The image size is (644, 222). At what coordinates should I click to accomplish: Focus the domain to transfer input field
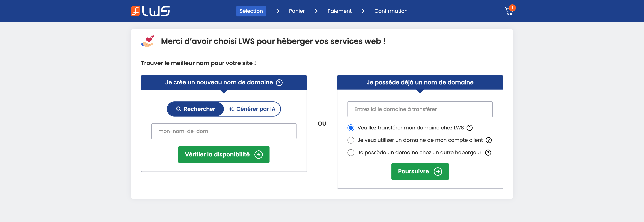[x=420, y=109]
